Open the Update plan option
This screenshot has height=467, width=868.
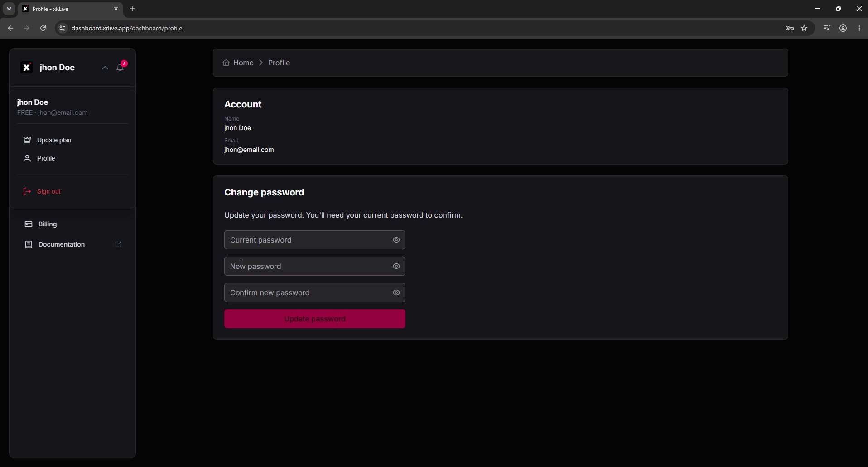[72, 140]
